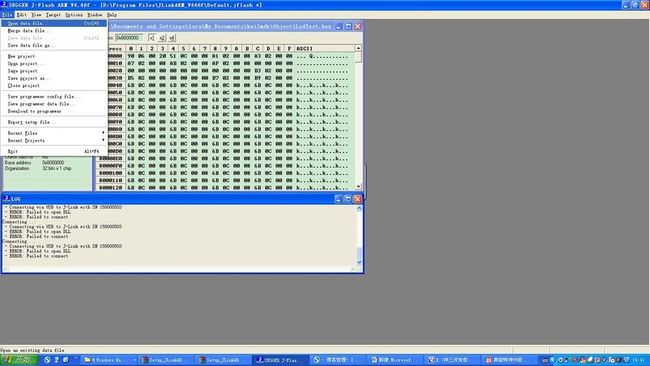The height and width of the screenshot is (366, 650).
Task: Select Merge data file menu entry
Action: (x=54, y=31)
